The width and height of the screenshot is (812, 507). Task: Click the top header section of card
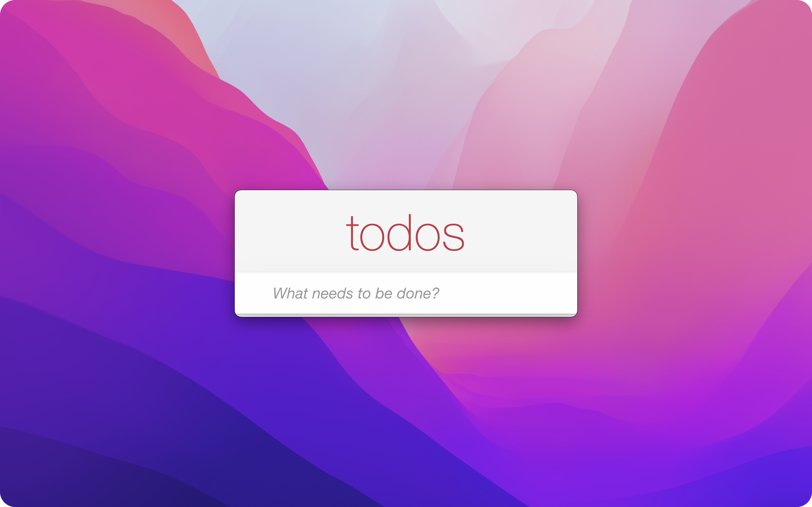tap(406, 234)
